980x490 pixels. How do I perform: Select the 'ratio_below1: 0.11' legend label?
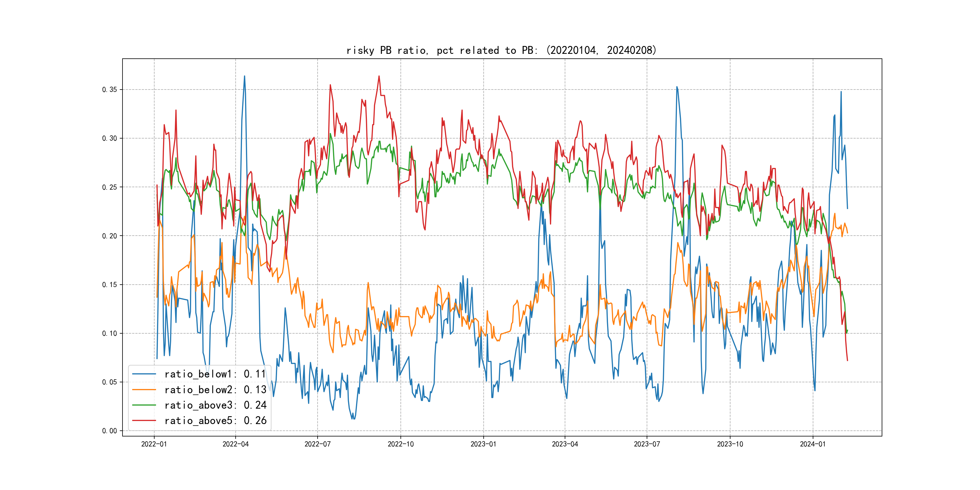coord(215,374)
